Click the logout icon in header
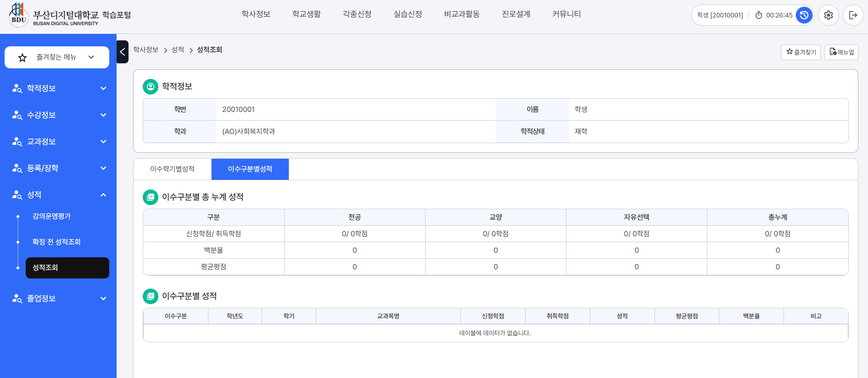Screen dimensions: 868x378 (x=853, y=15)
